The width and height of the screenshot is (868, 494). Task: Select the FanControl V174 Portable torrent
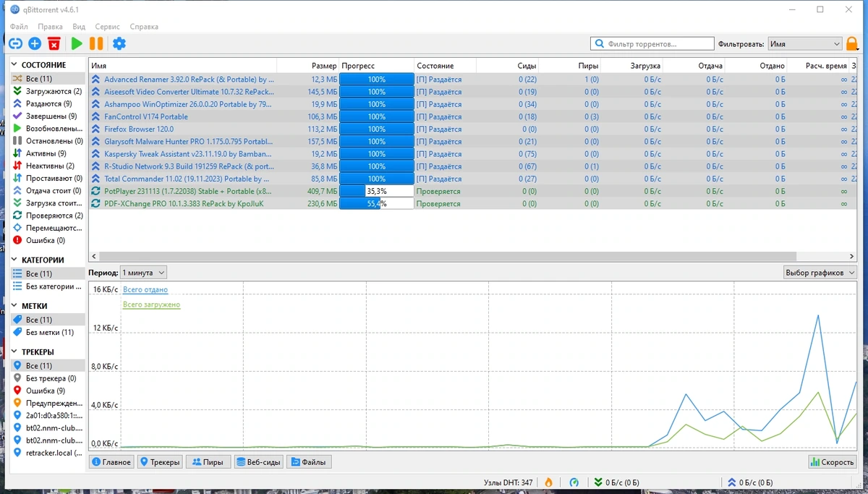473,116
